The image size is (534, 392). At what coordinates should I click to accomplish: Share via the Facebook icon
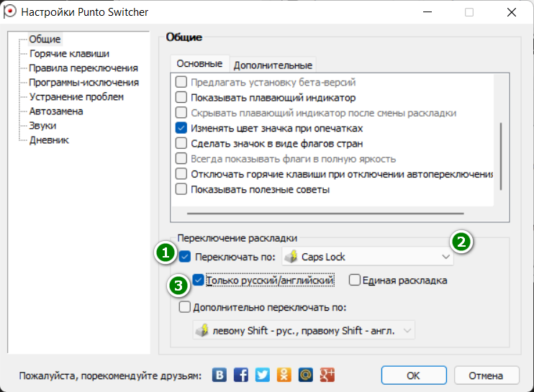click(x=241, y=375)
